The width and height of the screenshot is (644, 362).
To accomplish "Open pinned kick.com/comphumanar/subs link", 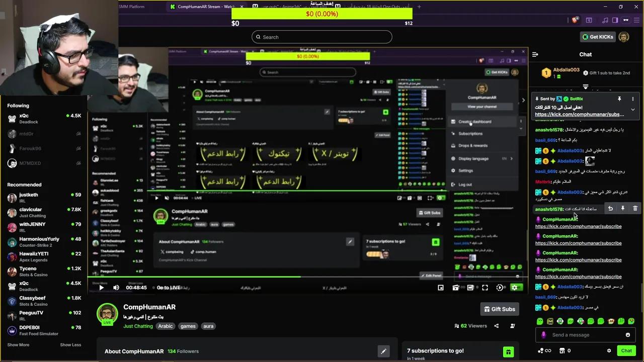I will point(579,115).
